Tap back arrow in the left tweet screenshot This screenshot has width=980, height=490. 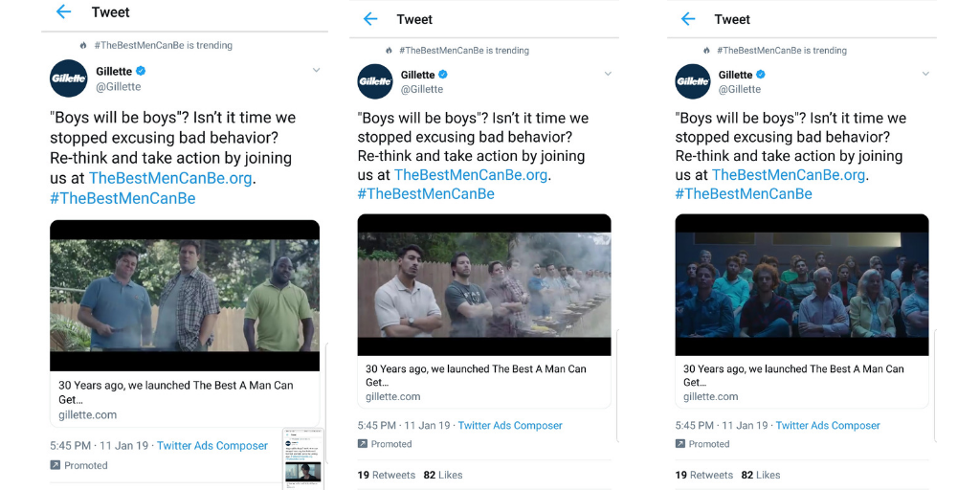63,11
